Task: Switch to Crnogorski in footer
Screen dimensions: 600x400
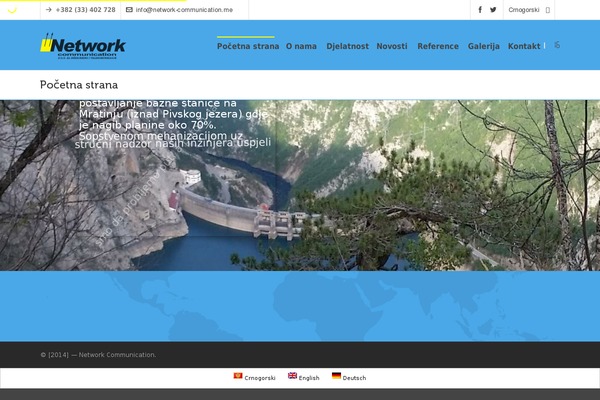Action: pyautogui.click(x=260, y=378)
